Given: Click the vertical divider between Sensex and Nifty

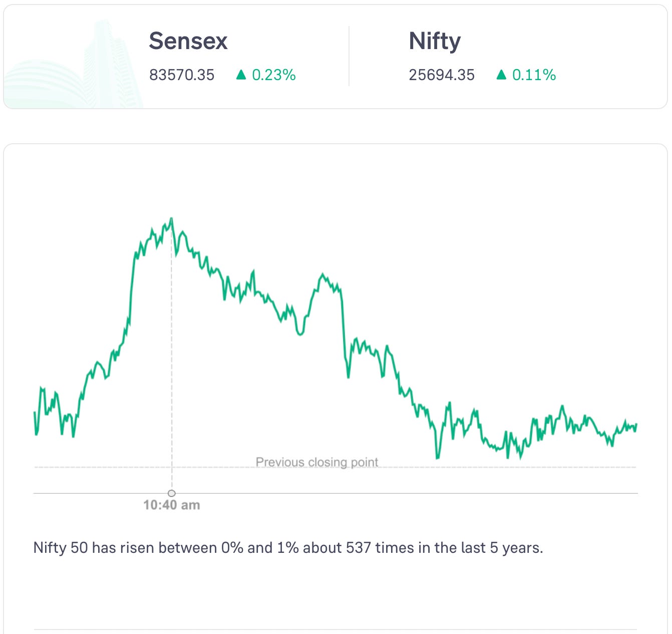Looking at the screenshot, I should [x=349, y=56].
